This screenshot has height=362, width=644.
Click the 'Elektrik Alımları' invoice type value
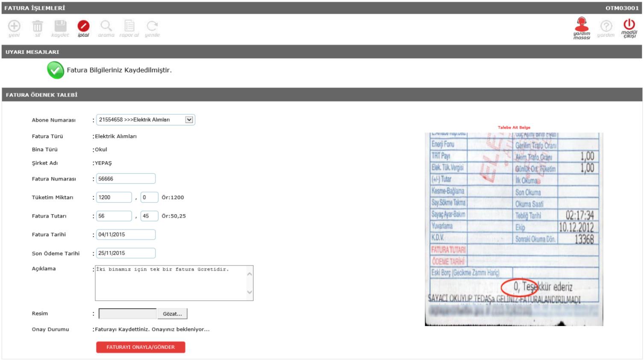(116, 136)
